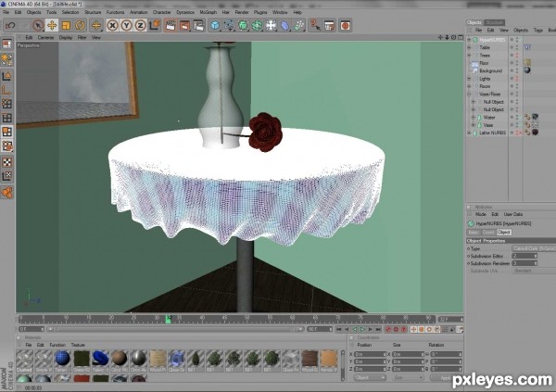The height and width of the screenshot is (392, 556).
Task: Toggle the X axis lock
Action: point(112,26)
